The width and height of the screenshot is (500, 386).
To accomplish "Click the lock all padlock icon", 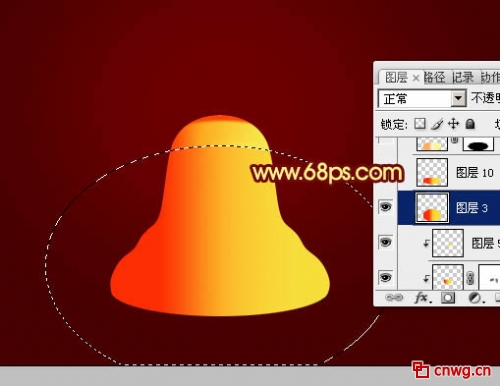I will pos(470,124).
